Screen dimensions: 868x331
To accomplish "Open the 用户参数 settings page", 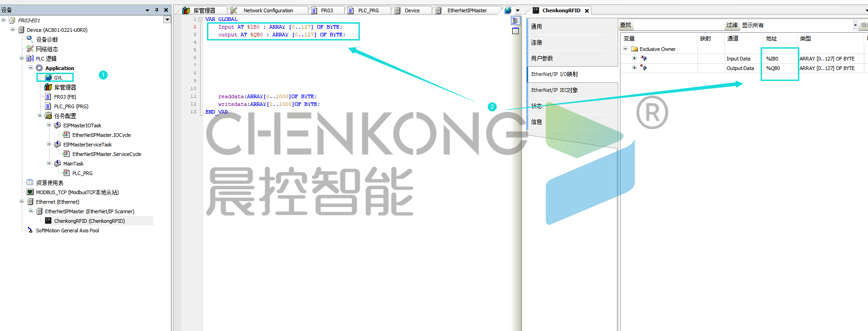I will coord(542,58).
